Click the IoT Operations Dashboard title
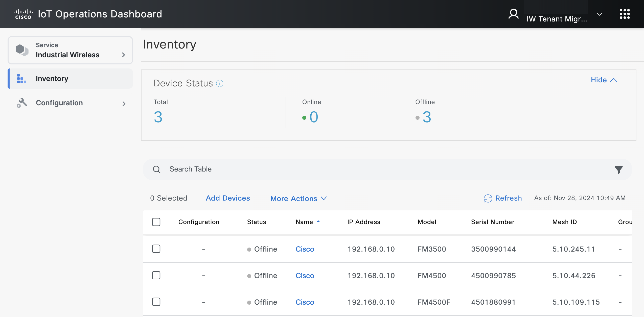The width and height of the screenshot is (644, 317). point(100,14)
